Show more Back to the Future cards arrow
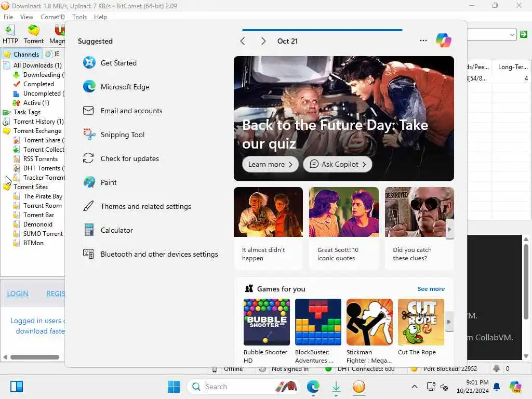This screenshot has width=532, height=399. click(x=449, y=229)
